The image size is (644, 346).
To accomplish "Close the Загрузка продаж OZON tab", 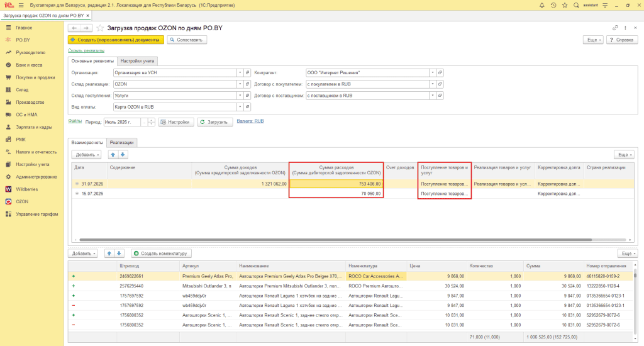I will click(x=88, y=16).
